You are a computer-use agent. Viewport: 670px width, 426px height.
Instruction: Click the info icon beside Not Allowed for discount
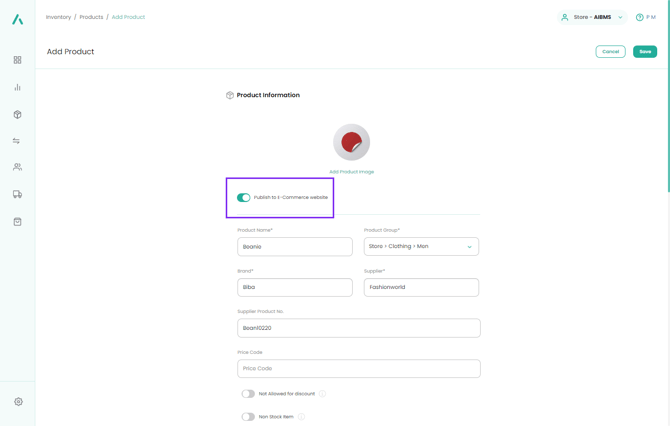(x=323, y=394)
